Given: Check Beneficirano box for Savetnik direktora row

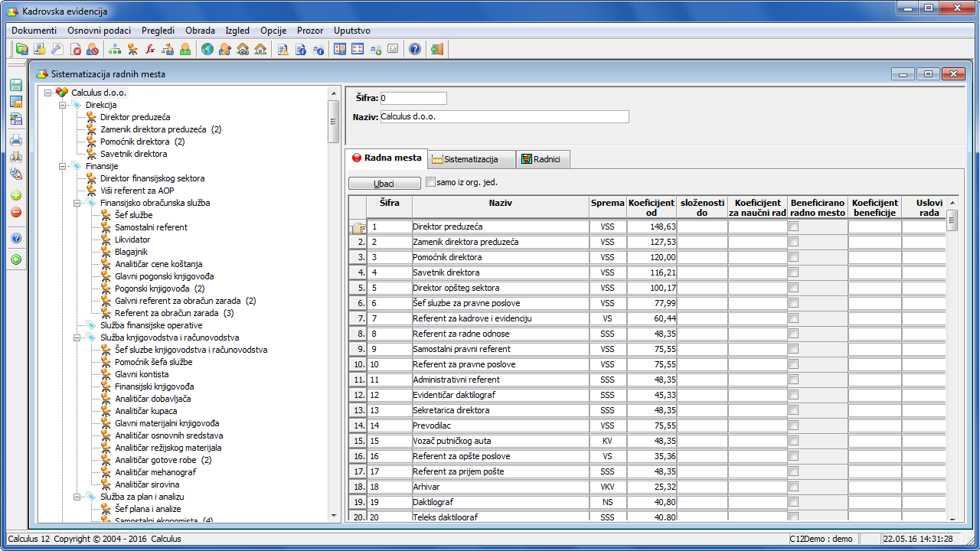Looking at the screenshot, I should tap(794, 272).
